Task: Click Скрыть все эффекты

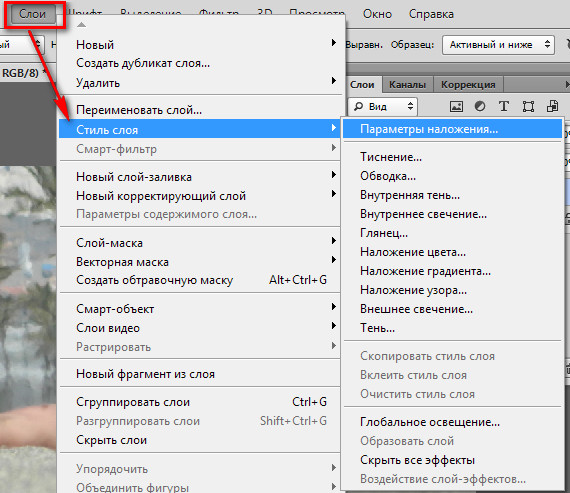Action: [453, 460]
